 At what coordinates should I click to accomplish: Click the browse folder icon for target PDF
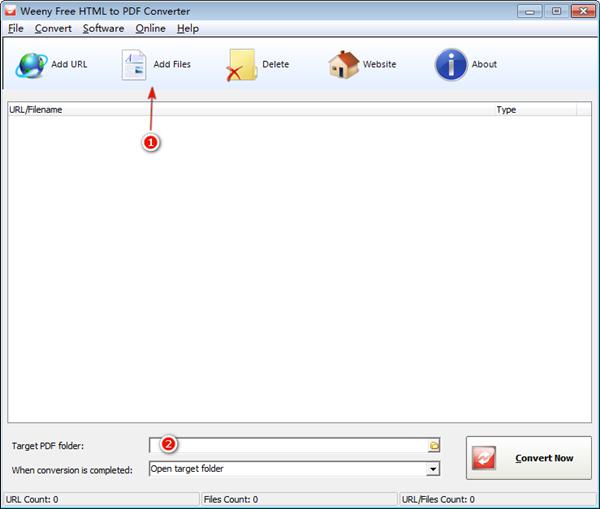[x=434, y=445]
